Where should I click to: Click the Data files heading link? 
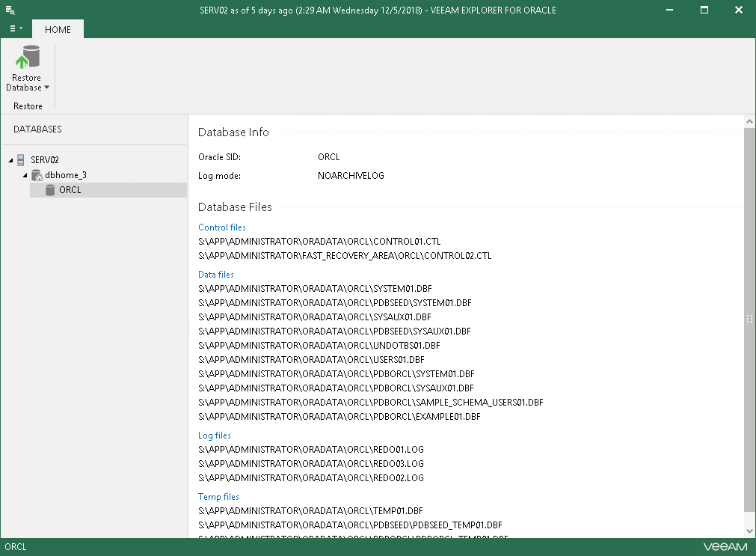tap(216, 275)
